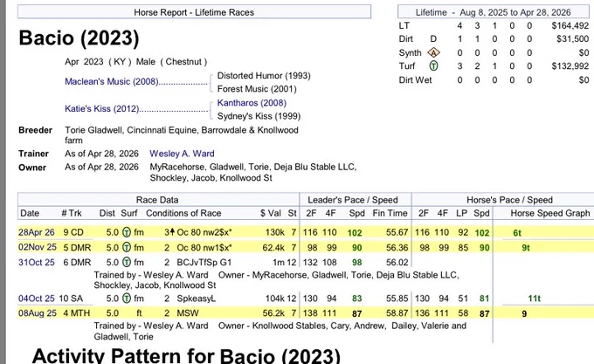Click the turf icon on 28Apr 26 race row
The width and height of the screenshot is (594, 364).
tap(127, 232)
